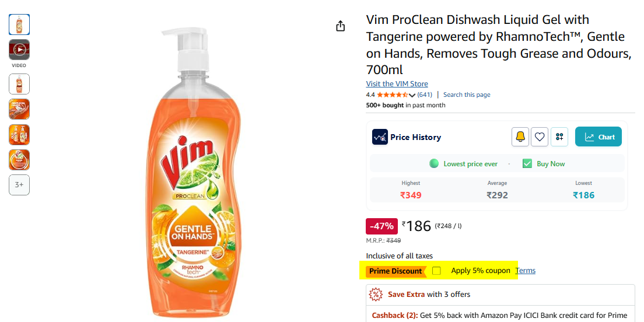
Task: Add the product to wishlist with the heart icon
Action: click(x=540, y=137)
